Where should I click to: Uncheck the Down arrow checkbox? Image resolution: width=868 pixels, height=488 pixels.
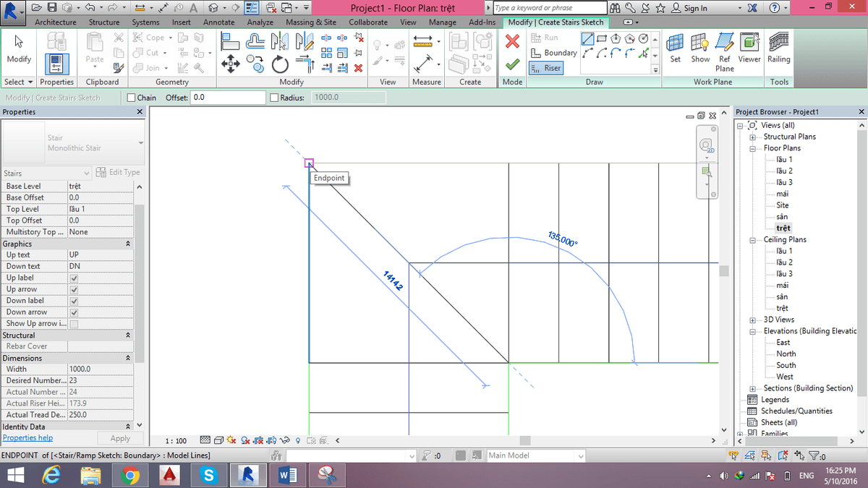point(74,312)
